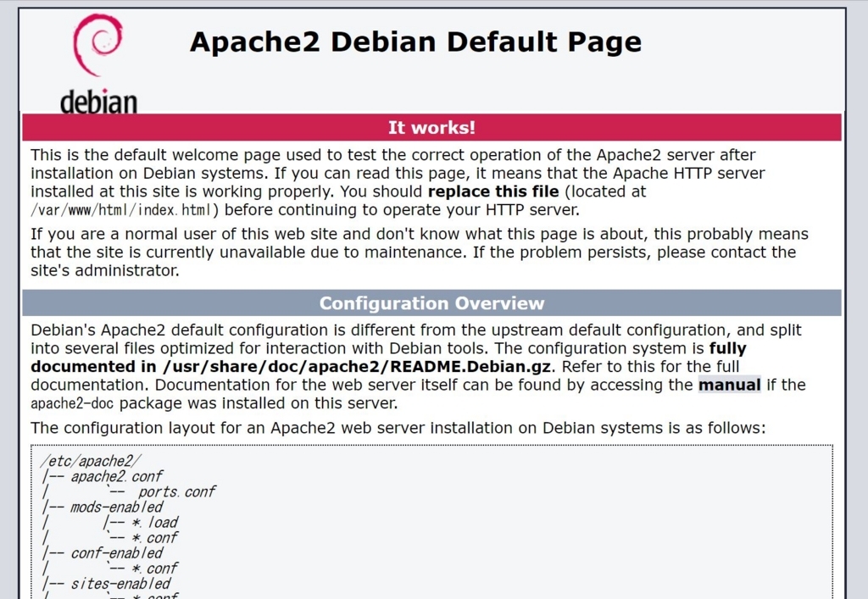Select the apache2-doc package name
Image resolution: width=868 pixels, height=599 pixels.
(72, 404)
